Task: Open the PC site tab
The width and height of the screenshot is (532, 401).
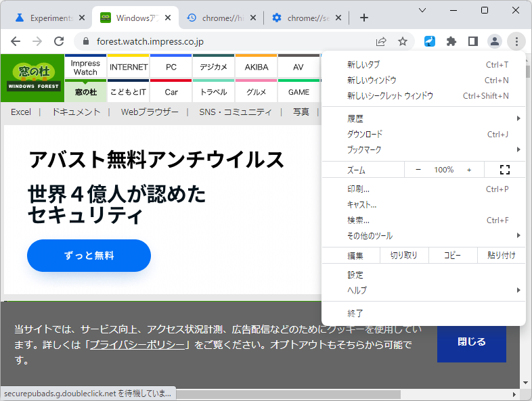Action: click(x=171, y=68)
